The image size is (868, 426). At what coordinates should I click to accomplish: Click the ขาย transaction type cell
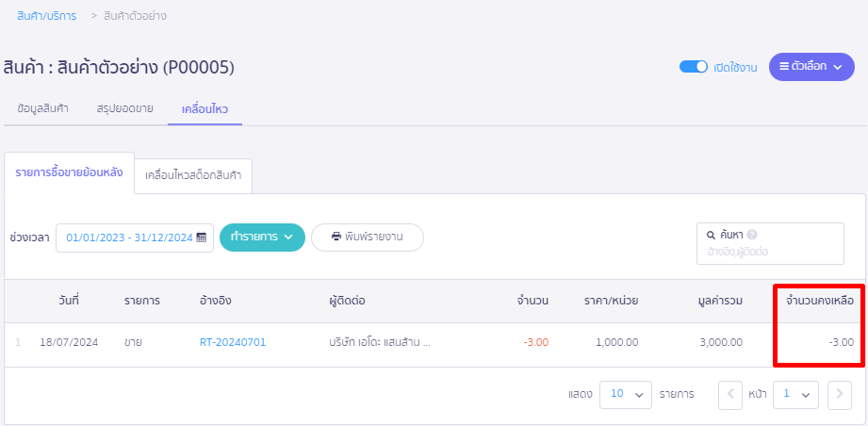coord(134,342)
